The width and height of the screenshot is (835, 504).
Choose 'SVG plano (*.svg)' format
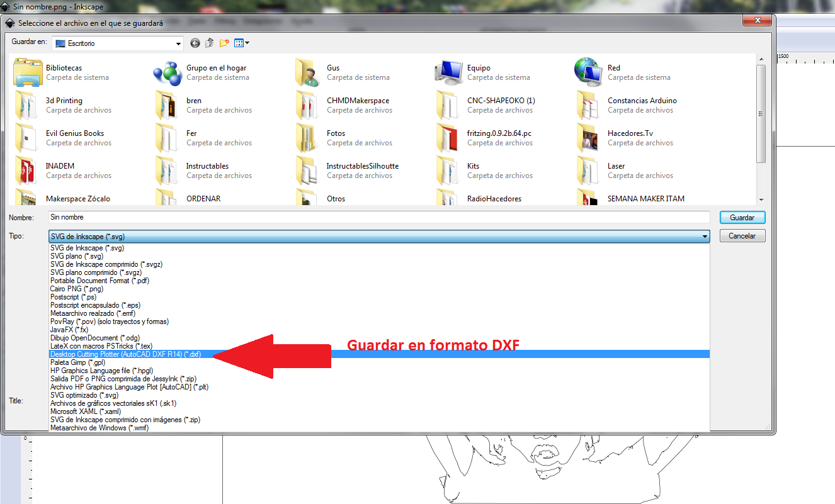point(379,256)
